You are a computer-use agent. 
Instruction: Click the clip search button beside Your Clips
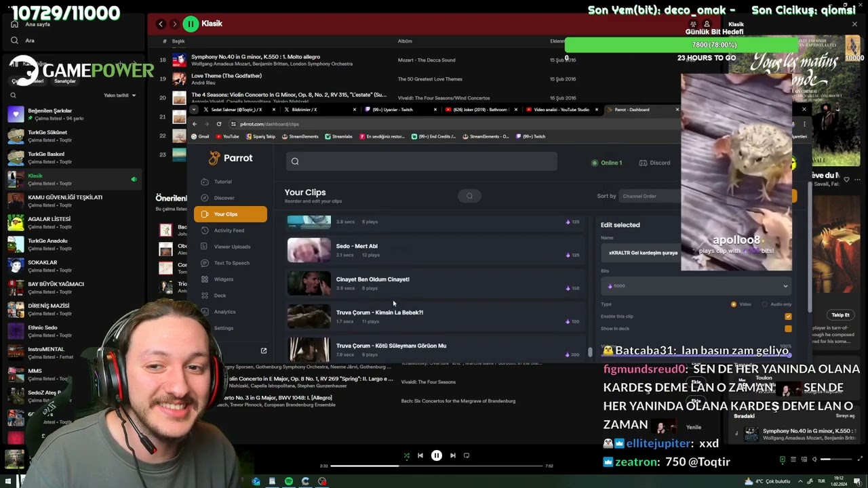click(469, 196)
